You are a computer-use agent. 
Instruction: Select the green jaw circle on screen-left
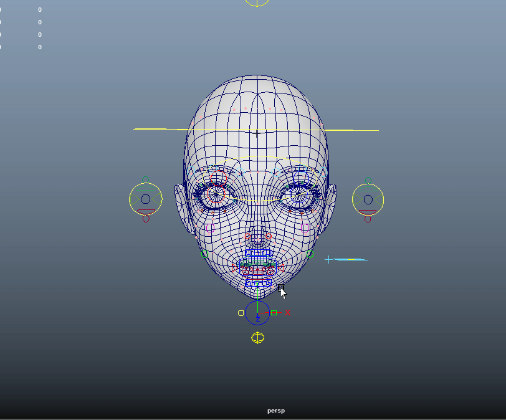[x=204, y=254]
